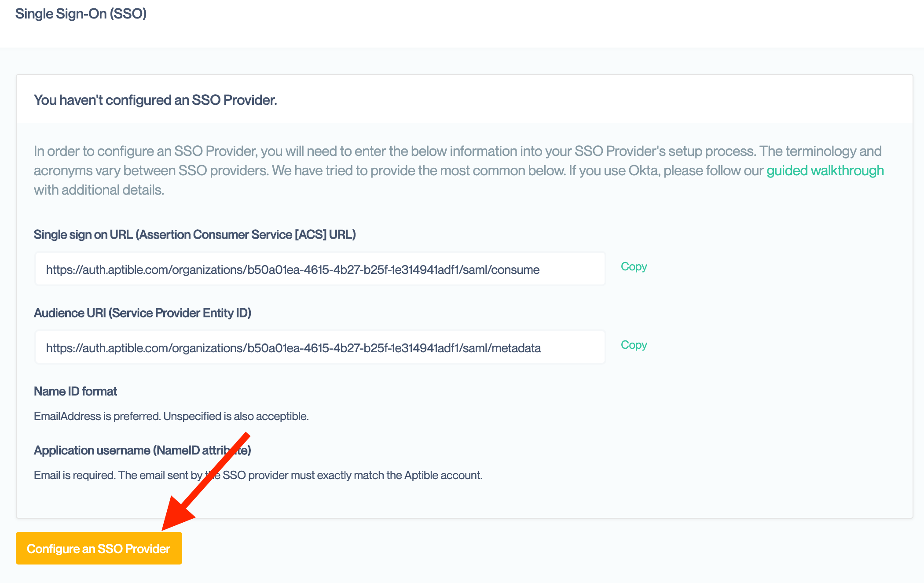
Task: Focus the ACS URL saml/consume field
Action: (320, 269)
